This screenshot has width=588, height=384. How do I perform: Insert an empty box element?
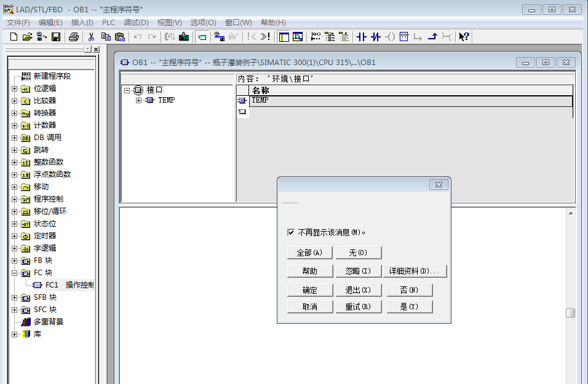tap(404, 37)
